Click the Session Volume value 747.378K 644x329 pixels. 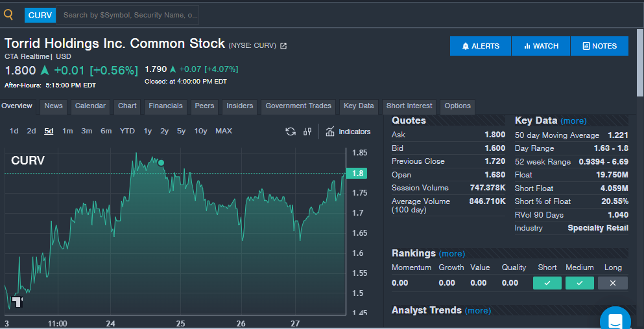(488, 188)
